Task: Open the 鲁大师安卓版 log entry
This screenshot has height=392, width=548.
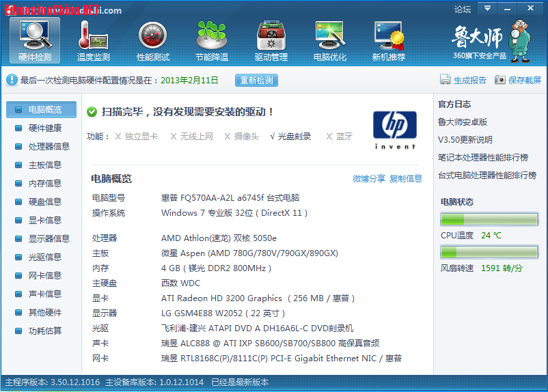Action: click(x=463, y=122)
